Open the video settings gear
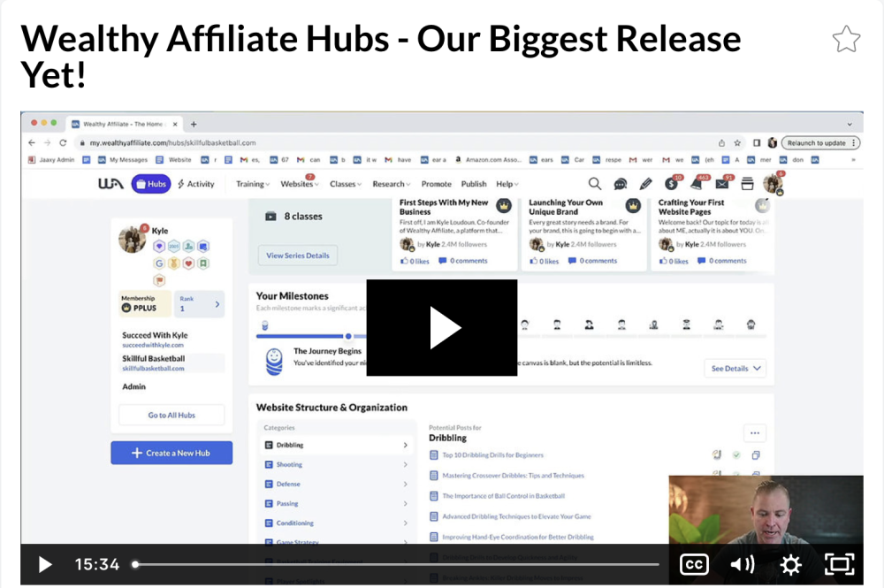 click(x=791, y=564)
